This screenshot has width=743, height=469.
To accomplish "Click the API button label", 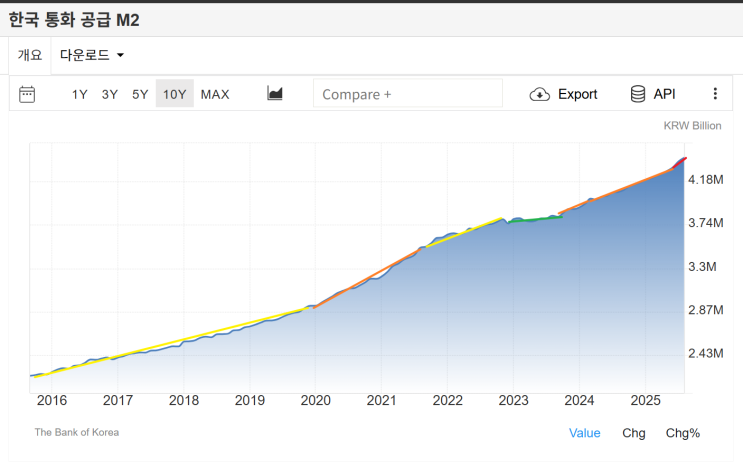I will [x=664, y=94].
